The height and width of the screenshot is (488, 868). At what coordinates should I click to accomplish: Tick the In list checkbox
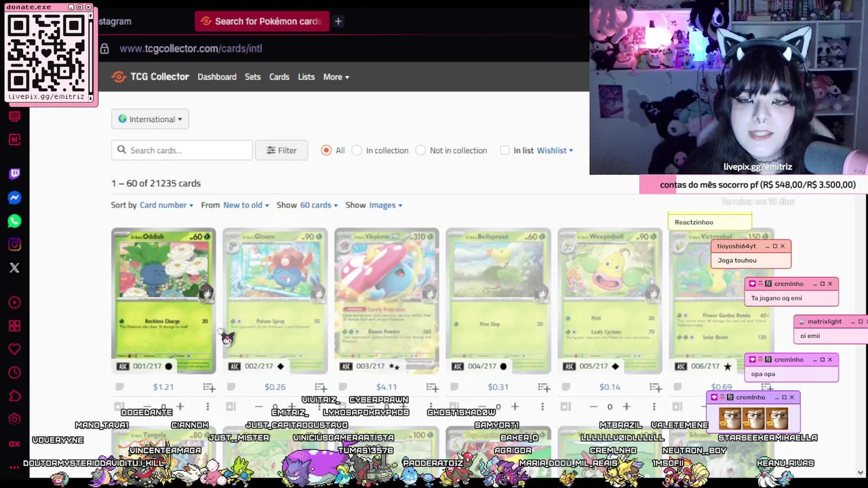pos(505,150)
